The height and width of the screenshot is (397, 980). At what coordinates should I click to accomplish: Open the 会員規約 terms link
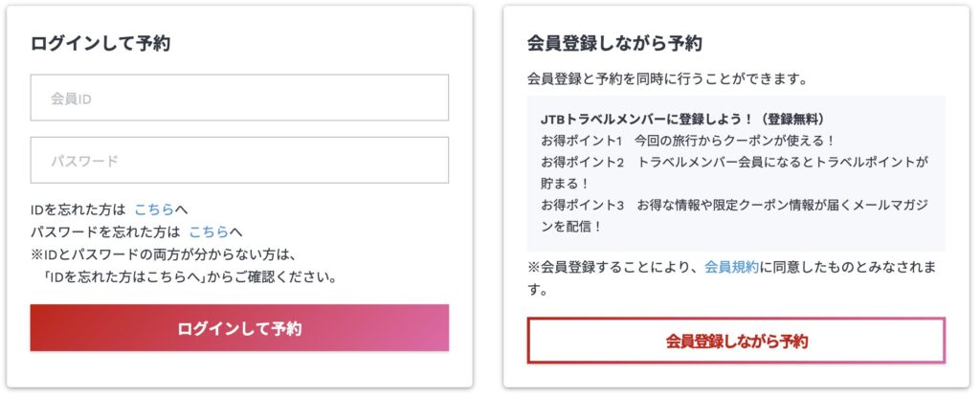coord(731,266)
